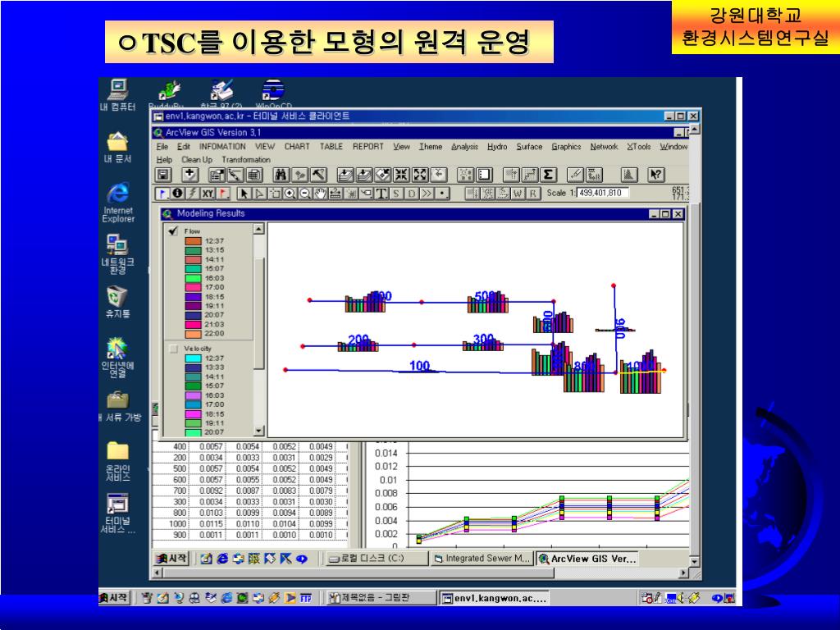Open Theme Properties toolbar icon
This screenshot has height=630, width=840.
click(217, 175)
